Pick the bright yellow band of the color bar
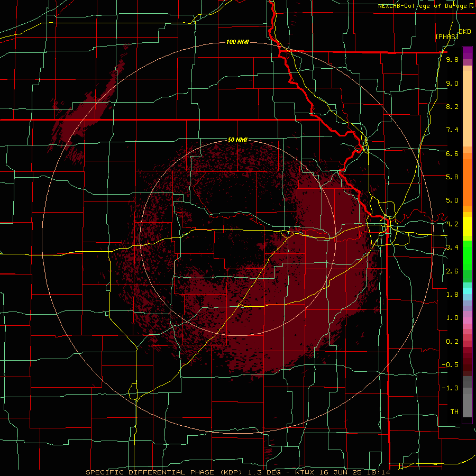476x476 pixels. point(467,226)
